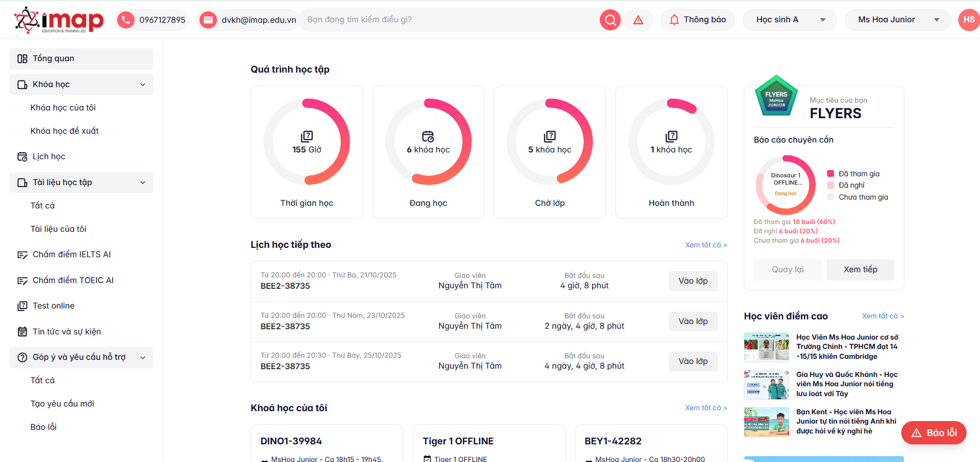Open Gia Huy và Quốc Khánh article thumbnail
Viewport: 980px width, 462px height.
pos(767,384)
